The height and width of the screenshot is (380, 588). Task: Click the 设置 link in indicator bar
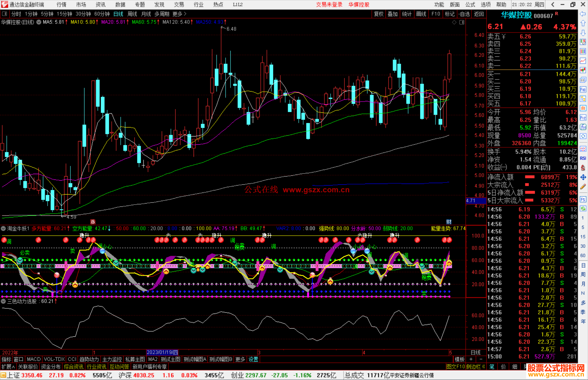pos(253,359)
